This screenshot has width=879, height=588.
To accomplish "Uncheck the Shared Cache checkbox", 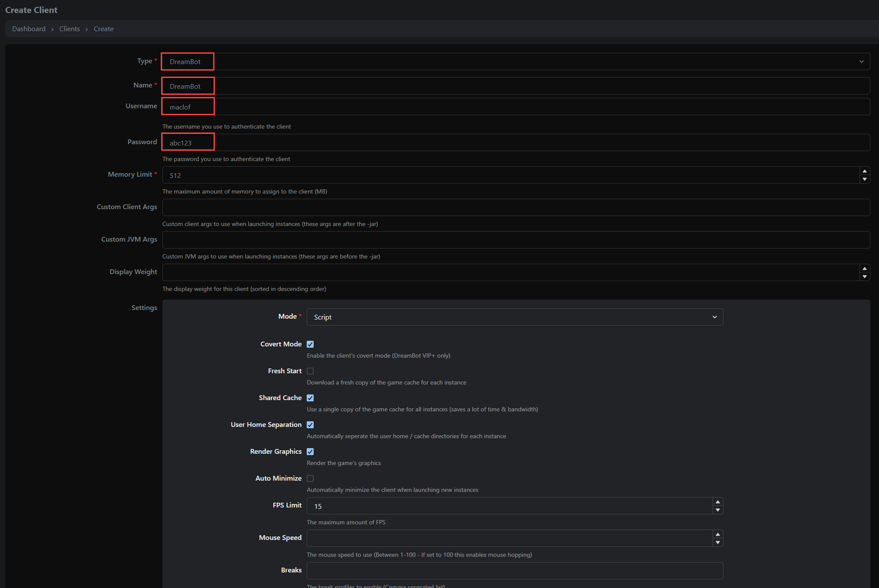I will click(x=310, y=398).
